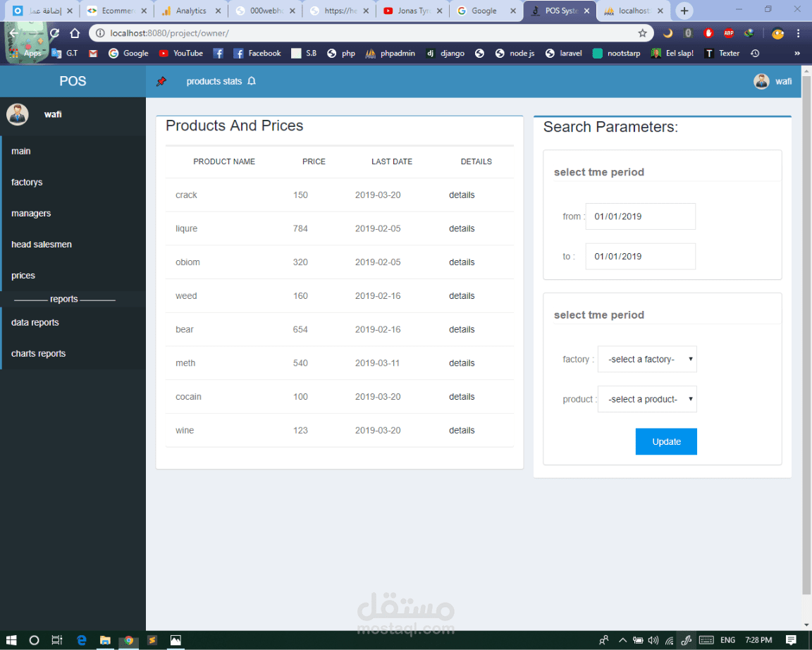Viewport: 812px width, 650px height.
Task: Open the YouTube bookmark
Action: click(180, 54)
